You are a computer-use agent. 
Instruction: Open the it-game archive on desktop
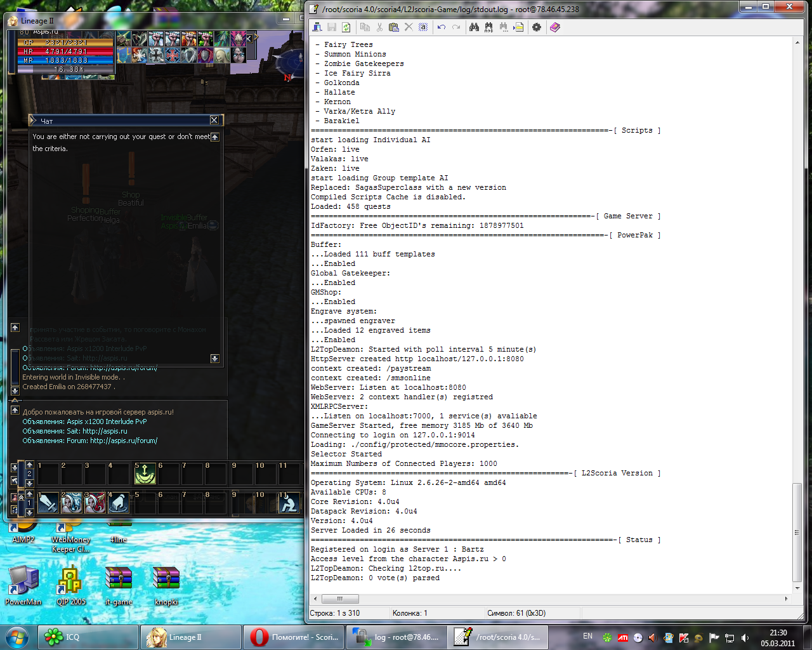pyautogui.click(x=119, y=585)
